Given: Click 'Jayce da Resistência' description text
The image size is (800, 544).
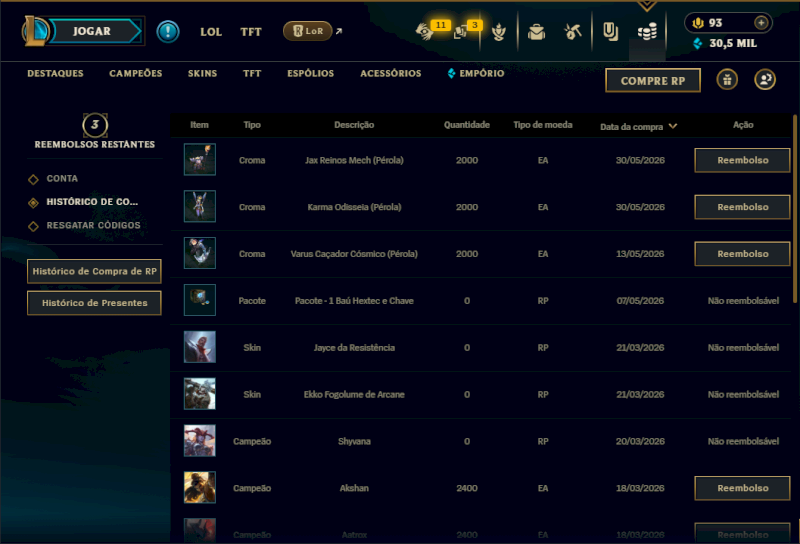Looking at the screenshot, I should pyautogui.click(x=354, y=348).
